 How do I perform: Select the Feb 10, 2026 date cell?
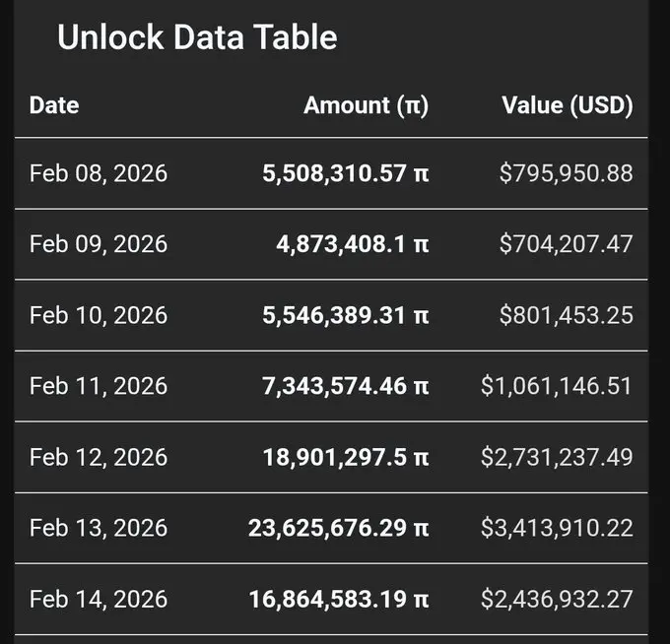(99, 315)
